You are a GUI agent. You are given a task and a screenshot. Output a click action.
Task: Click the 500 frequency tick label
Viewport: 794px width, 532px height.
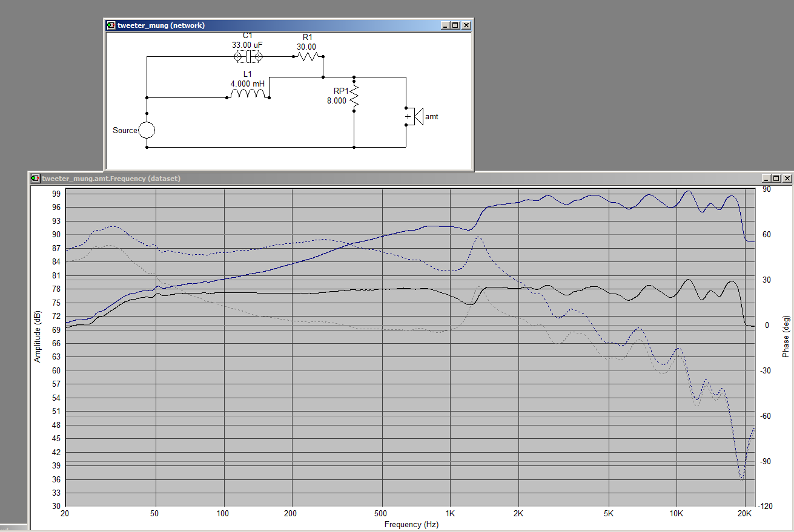point(382,513)
